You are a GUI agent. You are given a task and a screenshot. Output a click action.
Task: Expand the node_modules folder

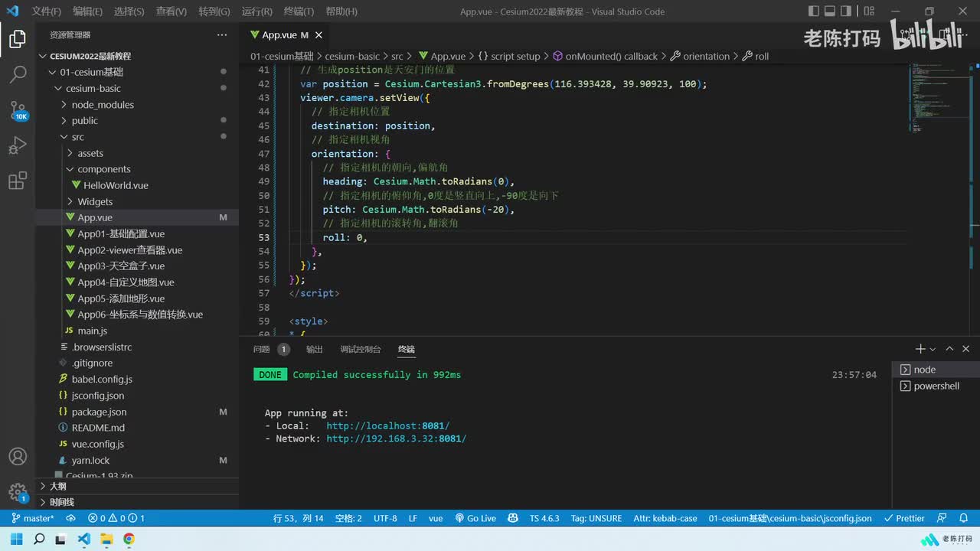[x=103, y=105]
